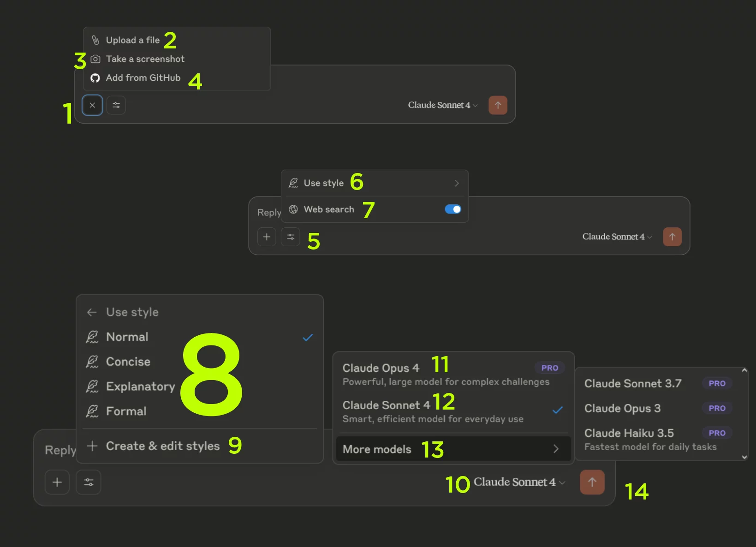756x547 pixels.
Task: Click the X button to close the attachment menu
Action: (x=92, y=105)
